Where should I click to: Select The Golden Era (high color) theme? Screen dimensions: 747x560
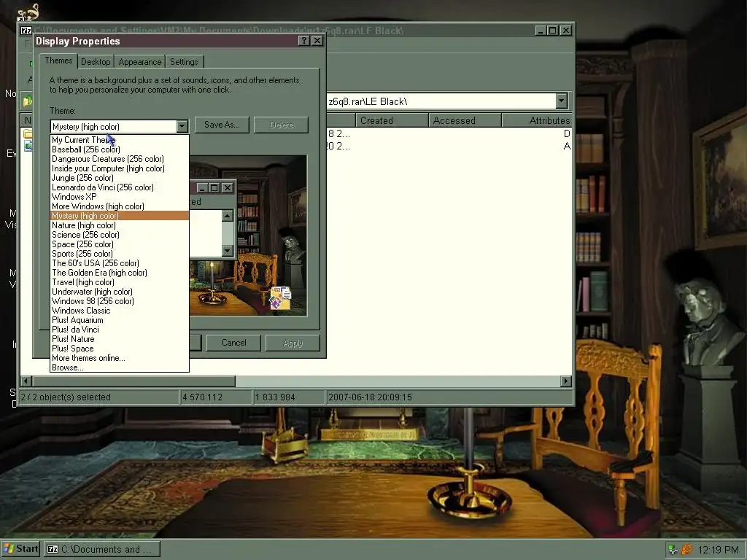(x=120, y=273)
